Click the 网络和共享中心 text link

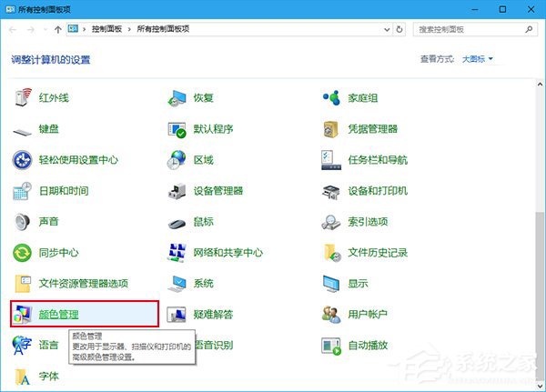(228, 253)
